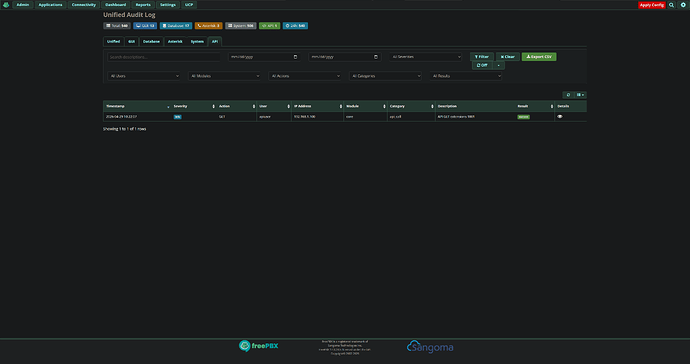Click the first mm/dd/yyyy date field

264,57
